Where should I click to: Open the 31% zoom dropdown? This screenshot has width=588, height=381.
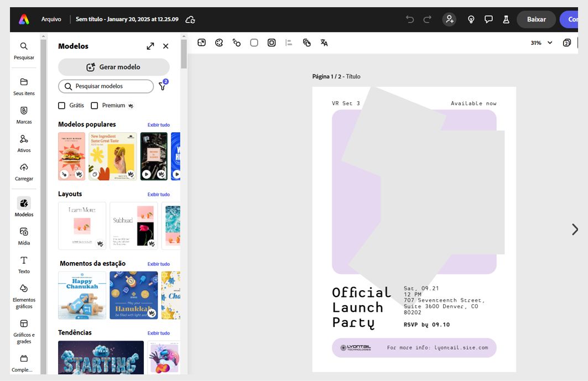coord(539,42)
